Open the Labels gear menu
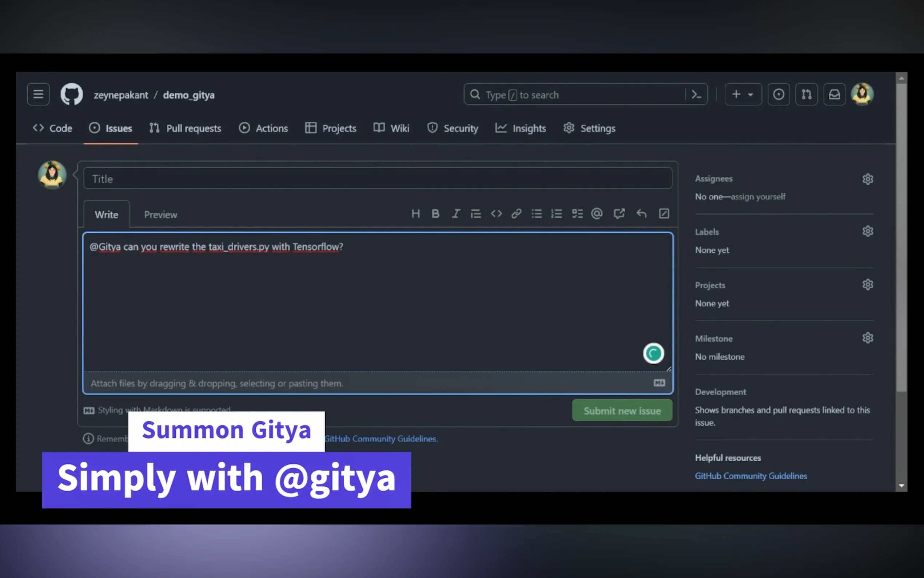Screen dimensions: 924x578 pos(868,231)
